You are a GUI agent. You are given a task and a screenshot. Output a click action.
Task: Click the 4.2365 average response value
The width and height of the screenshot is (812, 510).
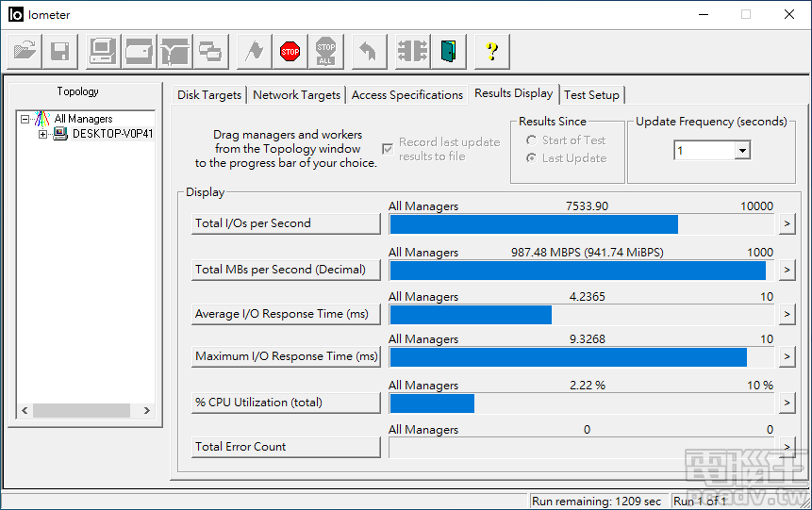click(x=588, y=297)
